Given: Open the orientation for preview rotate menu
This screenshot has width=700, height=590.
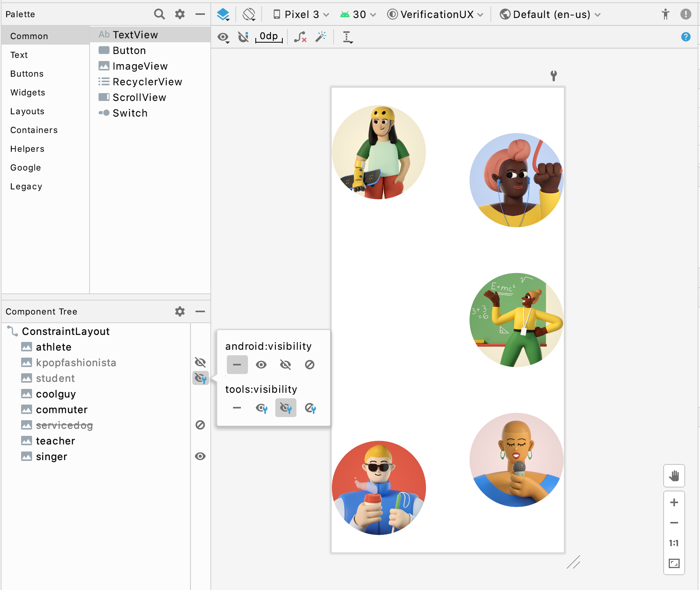Looking at the screenshot, I should 249,14.
